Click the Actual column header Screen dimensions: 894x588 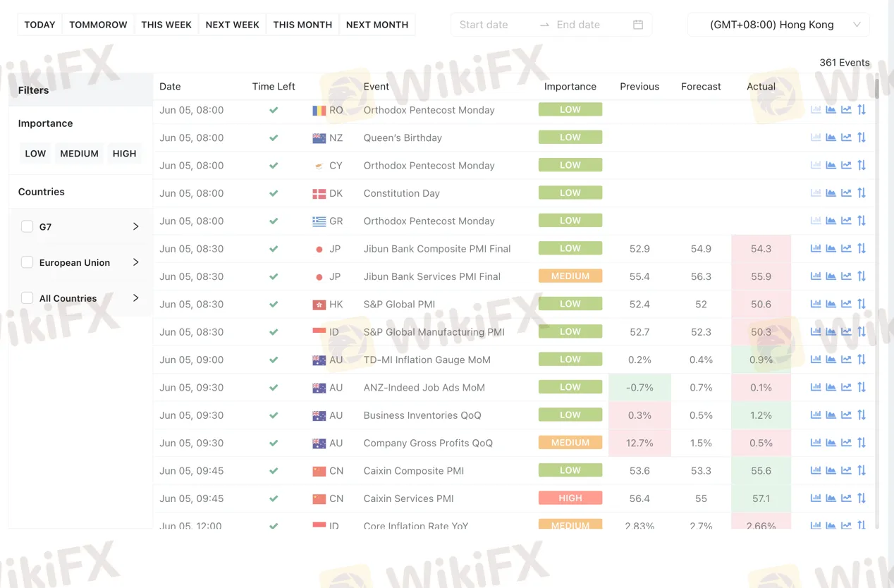(x=761, y=87)
